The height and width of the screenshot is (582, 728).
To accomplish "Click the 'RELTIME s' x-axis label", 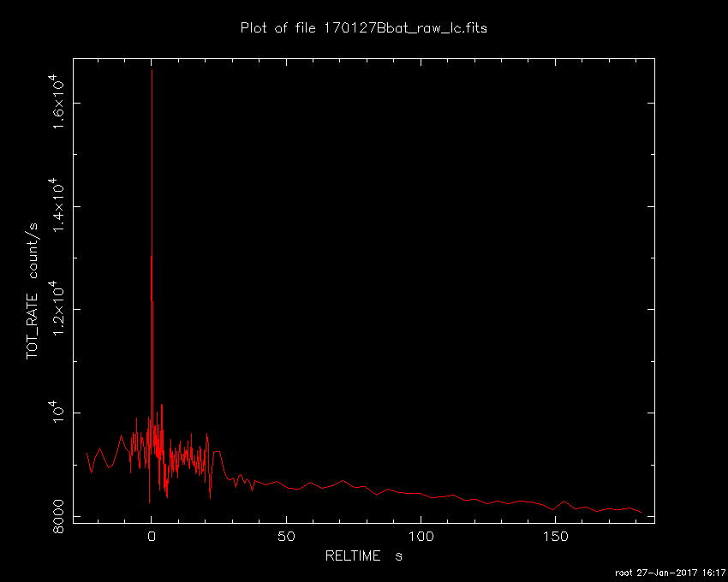I will tap(363, 555).
